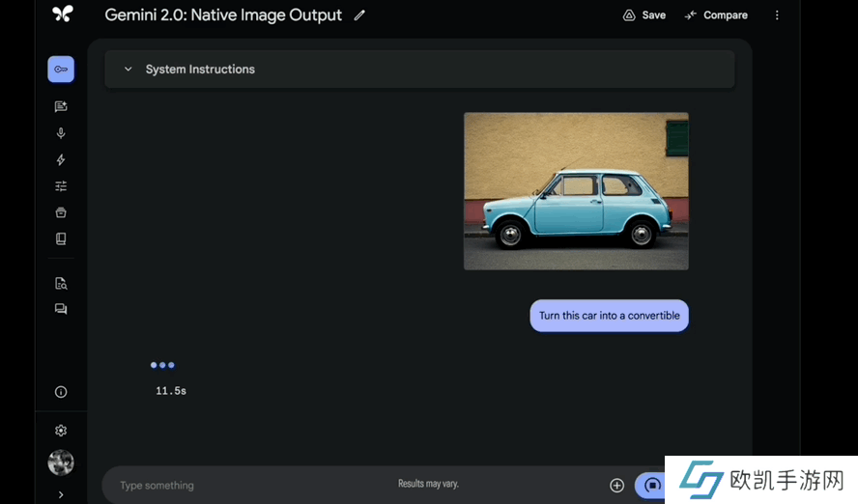Click the API key icon in sidebar
Screen dimensions: 858x504
pyautogui.click(x=61, y=70)
